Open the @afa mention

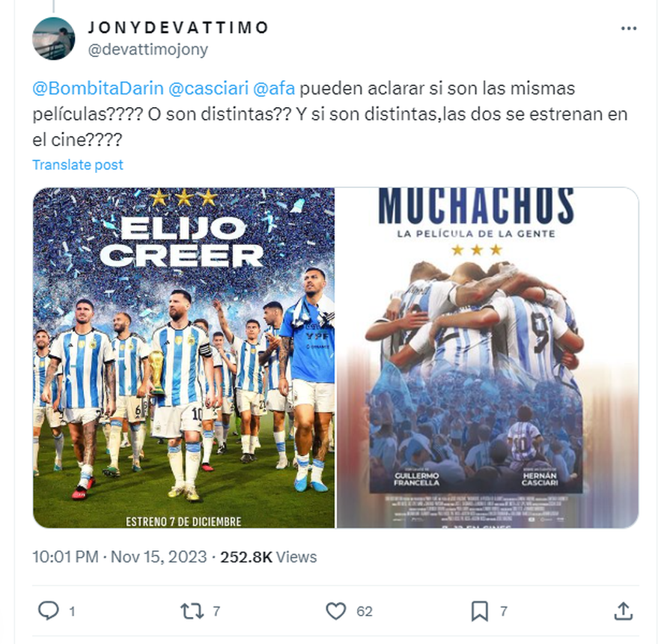[x=273, y=88]
